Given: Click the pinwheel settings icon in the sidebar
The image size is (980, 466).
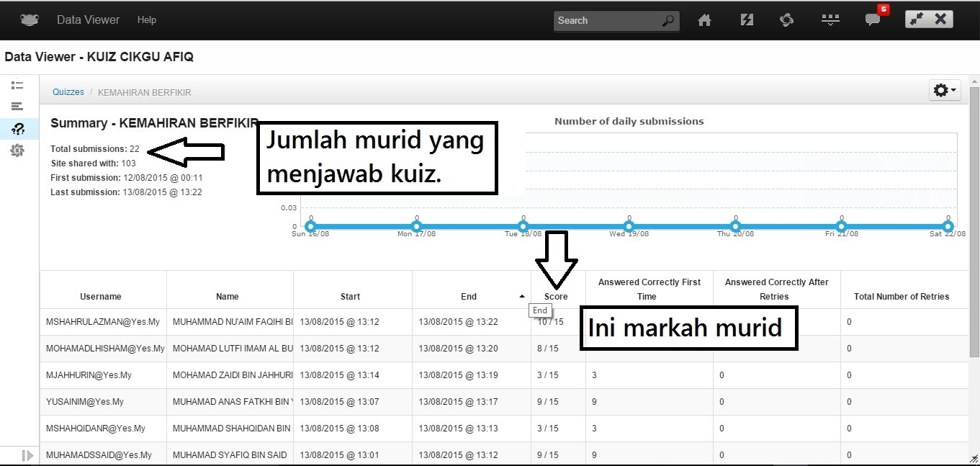Looking at the screenshot, I should pyautogui.click(x=17, y=151).
